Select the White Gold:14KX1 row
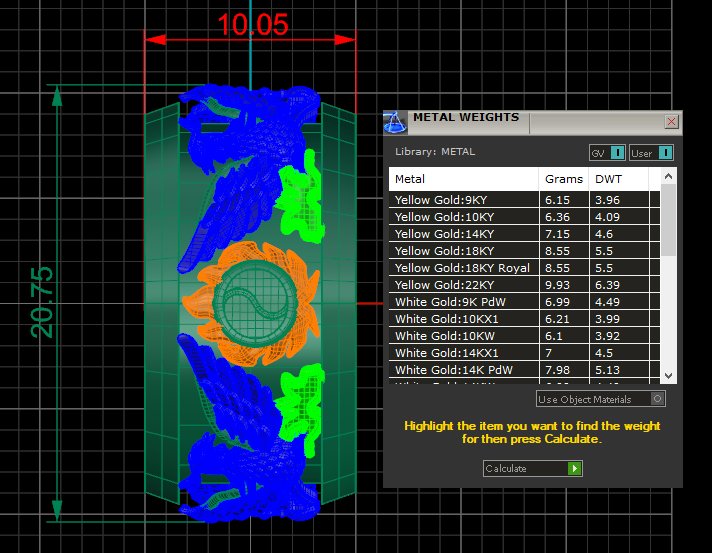Screen dimensions: 712x553 pyautogui.click(x=524, y=353)
